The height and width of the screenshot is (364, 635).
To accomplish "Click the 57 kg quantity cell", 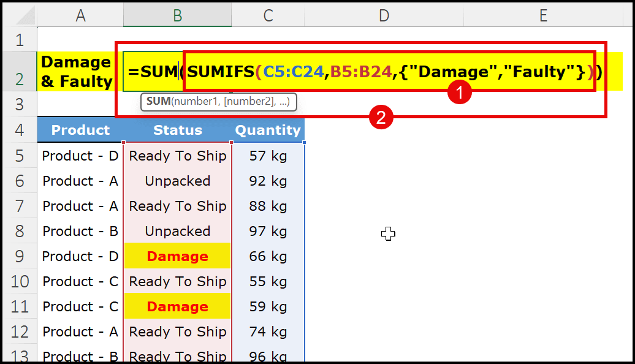I will point(268,156).
